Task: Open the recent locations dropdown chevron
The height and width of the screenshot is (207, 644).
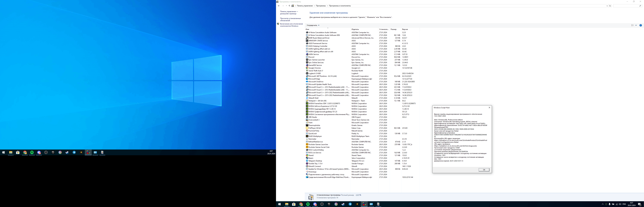Action: pos(286,6)
